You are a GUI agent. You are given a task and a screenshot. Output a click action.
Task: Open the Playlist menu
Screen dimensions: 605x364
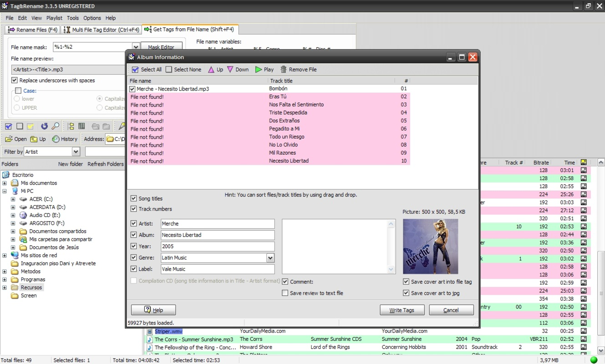(x=54, y=18)
